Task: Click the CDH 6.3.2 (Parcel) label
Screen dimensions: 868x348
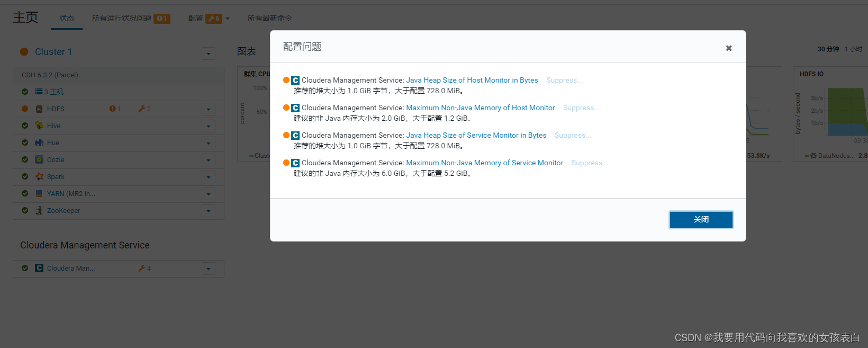Action: click(x=50, y=75)
